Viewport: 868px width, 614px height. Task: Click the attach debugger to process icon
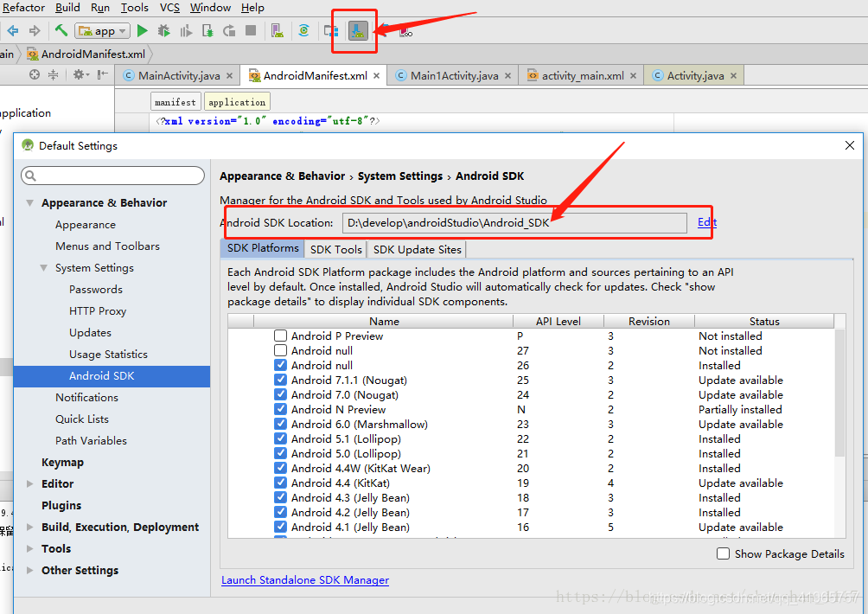click(207, 31)
